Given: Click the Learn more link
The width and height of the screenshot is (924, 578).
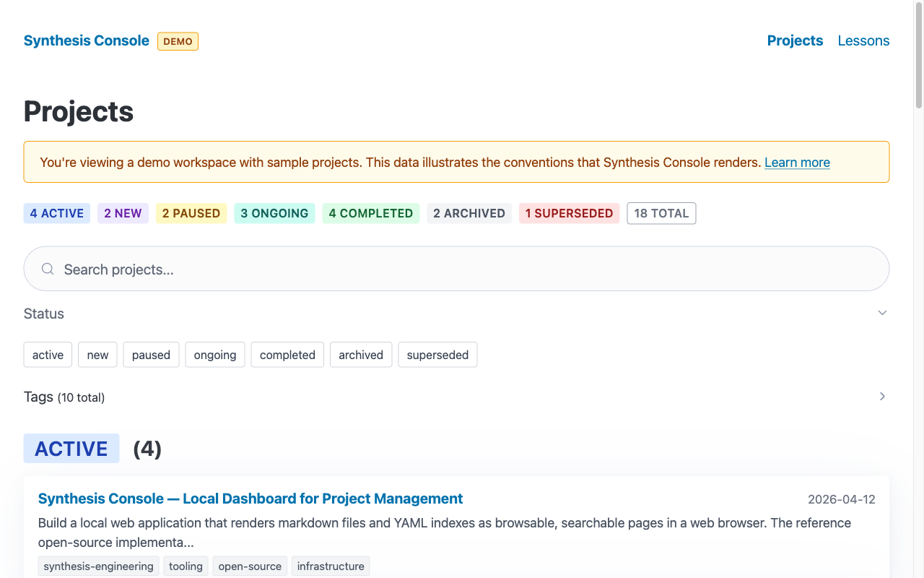Looking at the screenshot, I should tap(797, 163).
